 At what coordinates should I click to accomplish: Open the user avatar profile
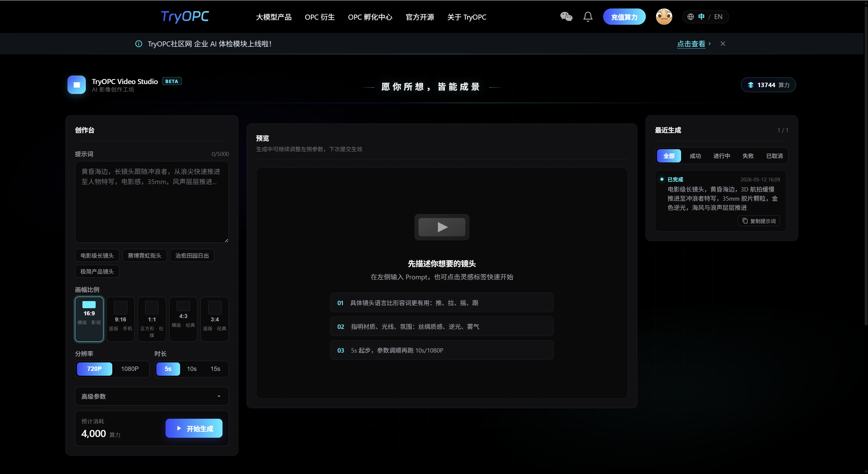click(x=664, y=17)
